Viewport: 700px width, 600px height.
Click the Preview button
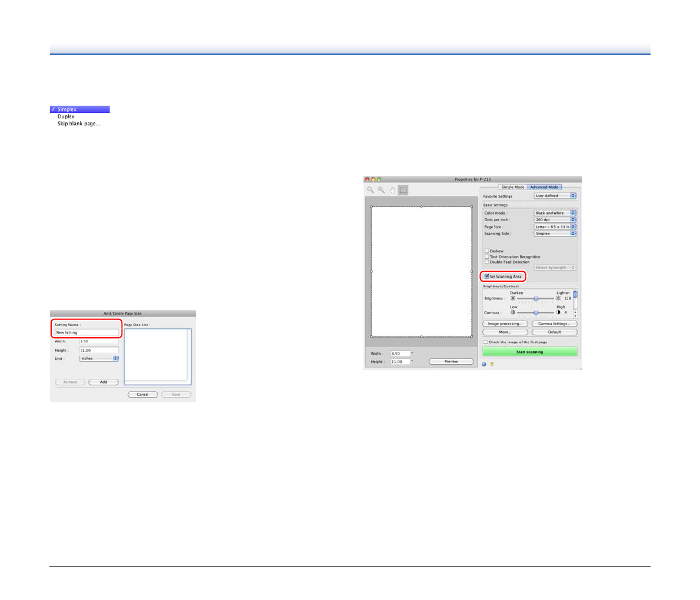pos(451,361)
